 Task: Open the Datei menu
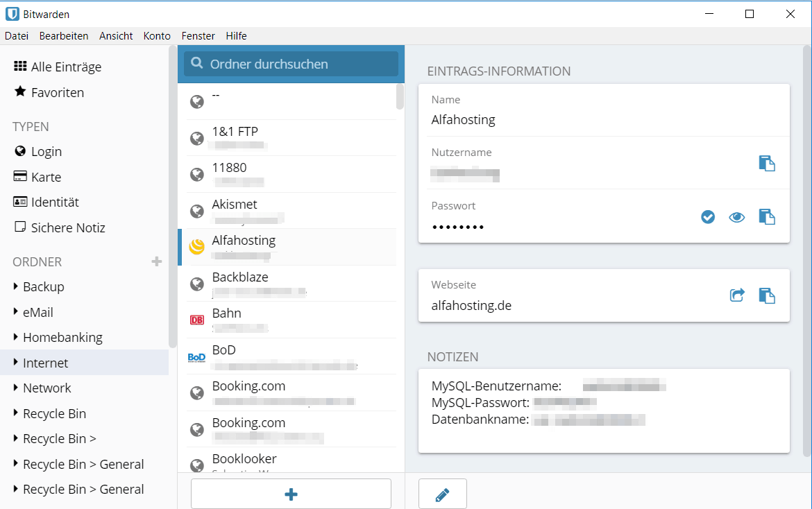point(17,36)
